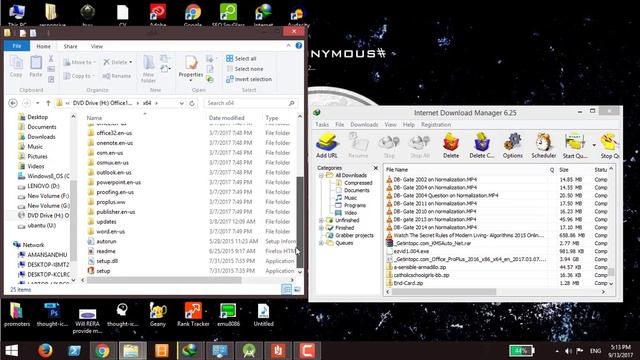Click Start Queue icon in IDM
640x360 pixels.
pyautogui.click(x=575, y=146)
